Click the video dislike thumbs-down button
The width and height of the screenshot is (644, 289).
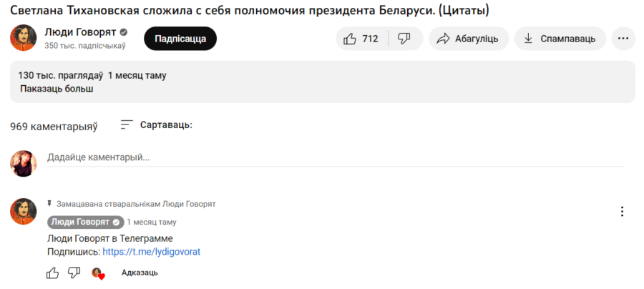[404, 39]
